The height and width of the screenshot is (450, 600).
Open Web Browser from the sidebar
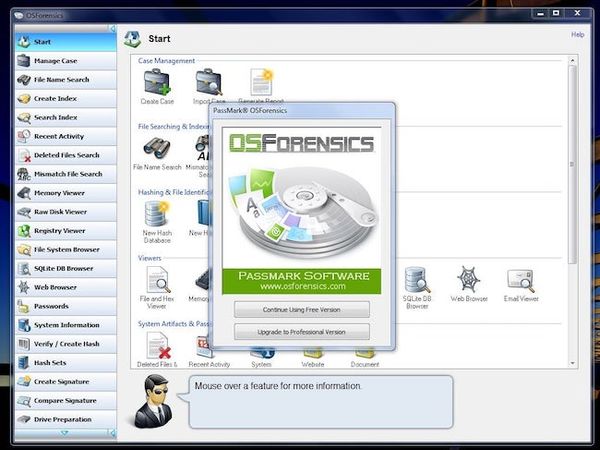pos(66,287)
